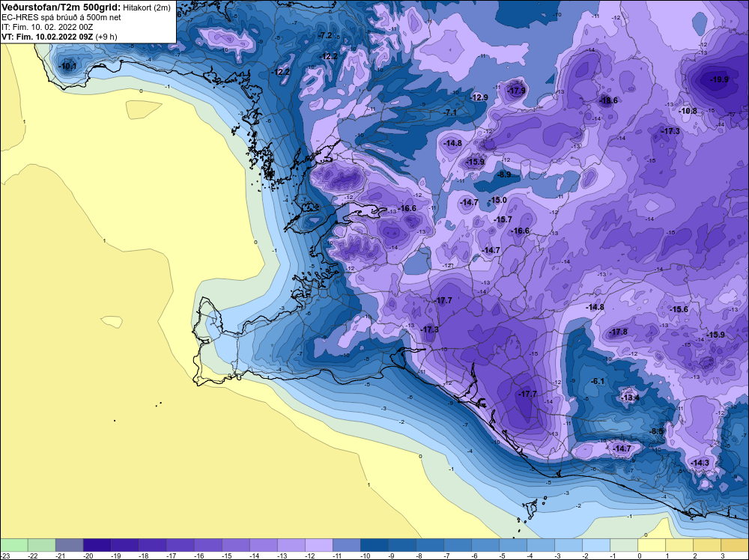Click the -8.5 temperature label

[656, 431]
